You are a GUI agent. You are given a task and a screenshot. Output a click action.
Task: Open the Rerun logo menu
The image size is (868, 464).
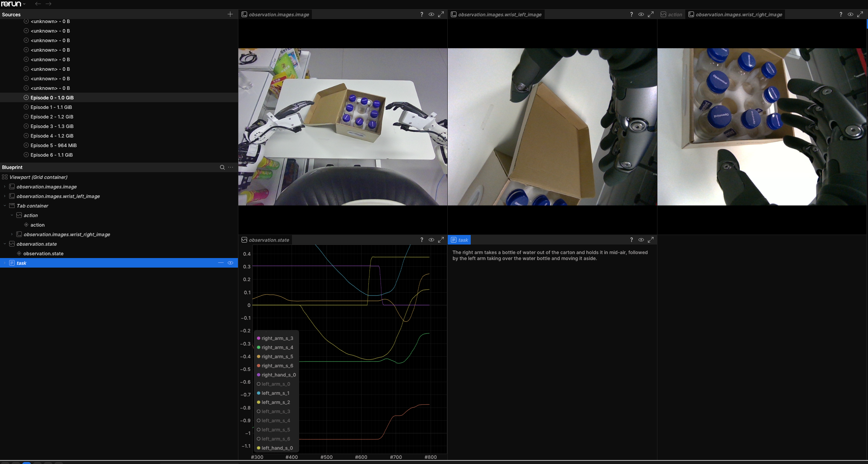pyautogui.click(x=13, y=4)
